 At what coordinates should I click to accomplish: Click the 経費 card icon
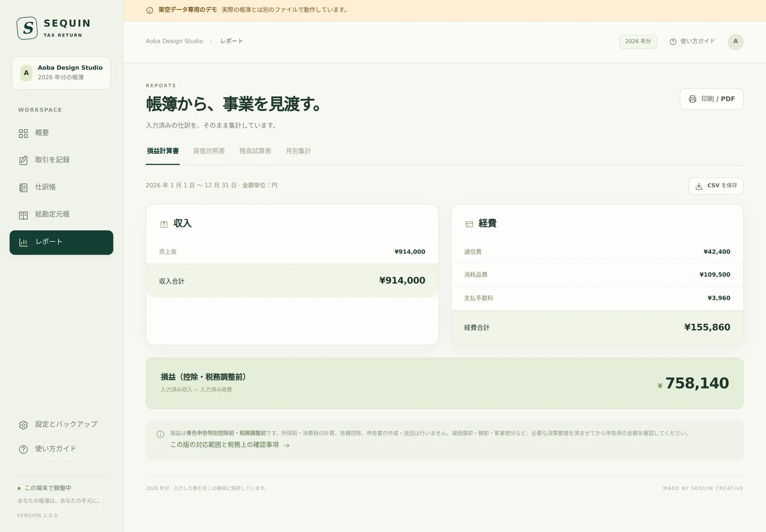469,224
